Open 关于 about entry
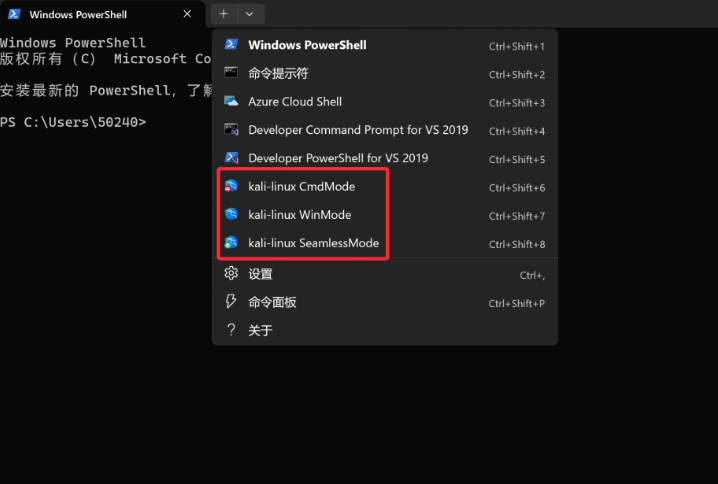Image resolution: width=718 pixels, height=484 pixels. [x=385, y=331]
